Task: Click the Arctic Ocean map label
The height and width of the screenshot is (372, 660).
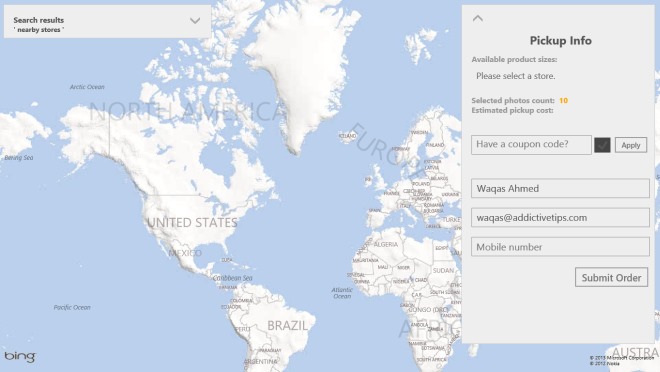Action: 87,87
